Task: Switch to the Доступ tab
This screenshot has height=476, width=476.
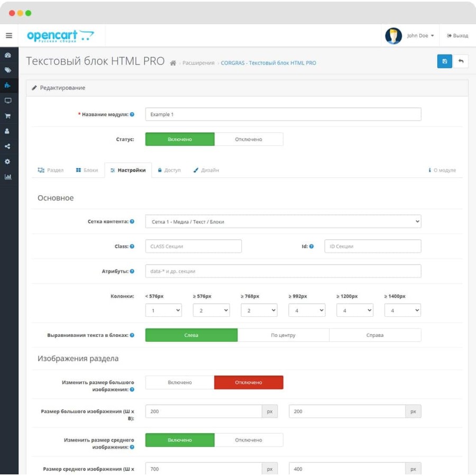Action: click(169, 170)
